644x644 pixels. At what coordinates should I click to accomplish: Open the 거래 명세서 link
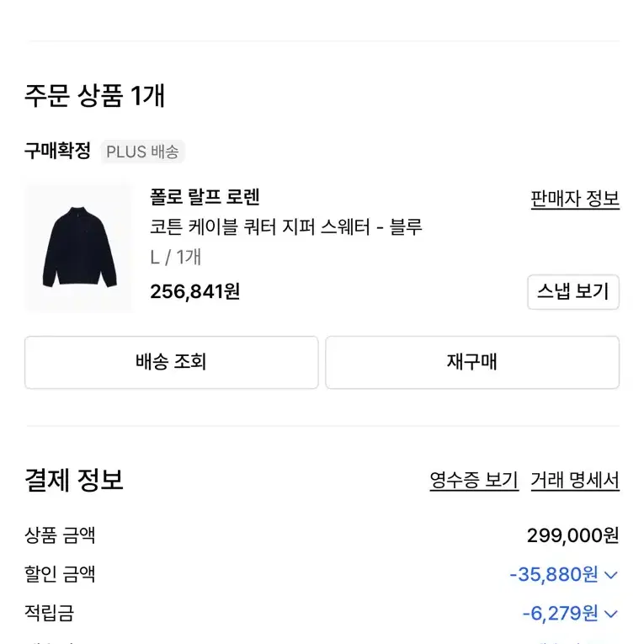[x=575, y=480]
